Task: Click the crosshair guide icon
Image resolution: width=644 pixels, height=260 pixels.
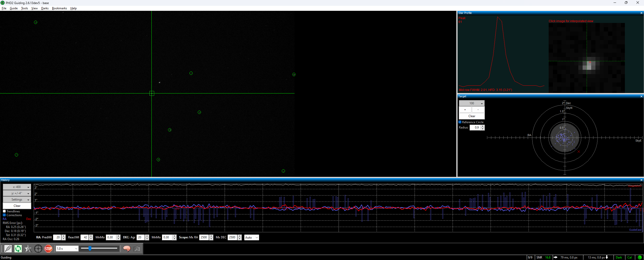Action: coord(38,249)
